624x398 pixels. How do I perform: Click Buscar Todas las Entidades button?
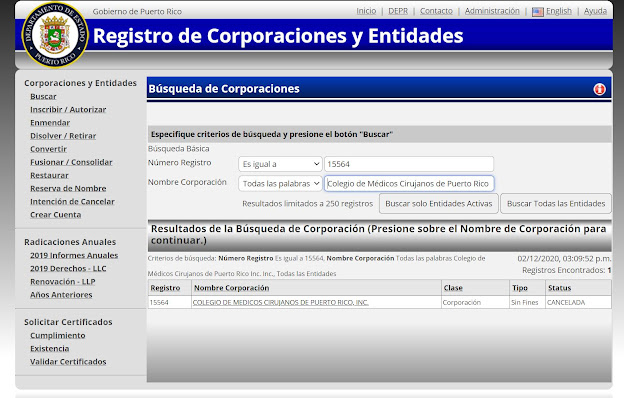click(556, 203)
